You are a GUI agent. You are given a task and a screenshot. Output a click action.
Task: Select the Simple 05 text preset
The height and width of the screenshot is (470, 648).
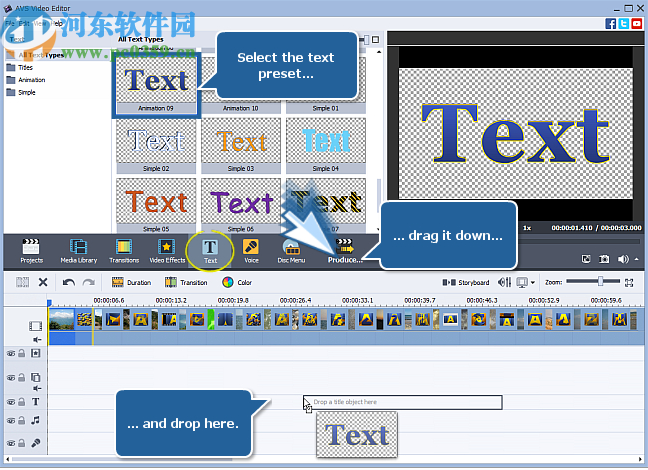coord(156,205)
